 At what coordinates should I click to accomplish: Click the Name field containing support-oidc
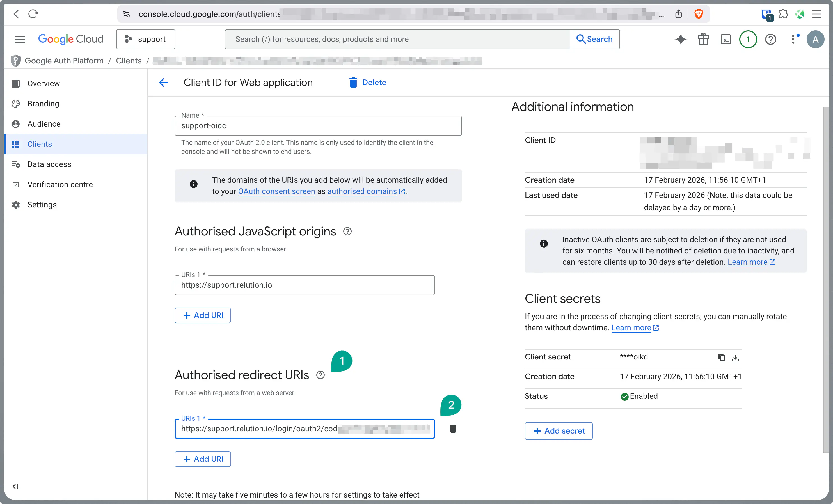(x=318, y=126)
